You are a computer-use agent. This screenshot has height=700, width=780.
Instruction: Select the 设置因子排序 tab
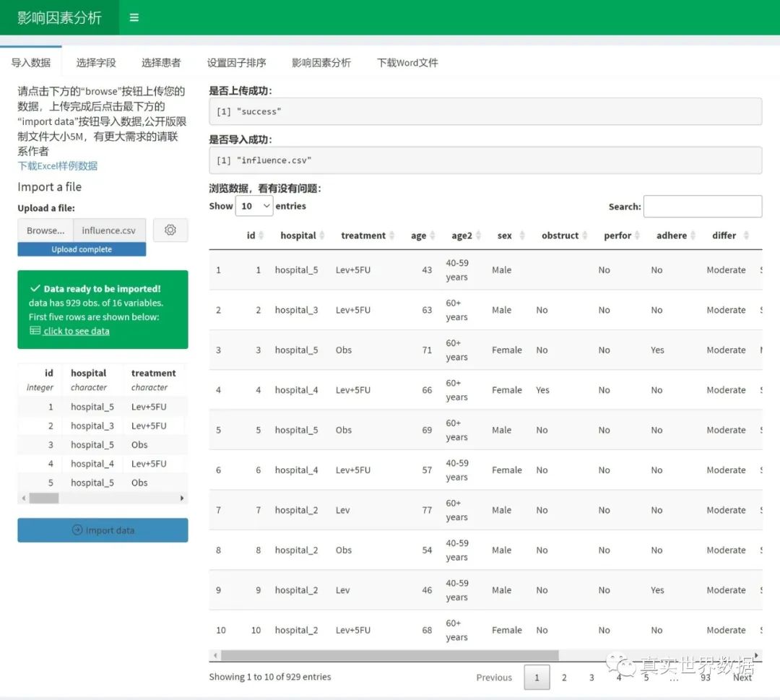(x=236, y=63)
